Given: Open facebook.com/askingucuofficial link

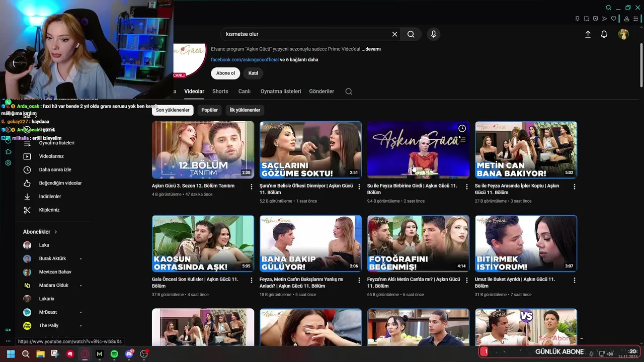Looking at the screenshot, I should (x=245, y=60).
